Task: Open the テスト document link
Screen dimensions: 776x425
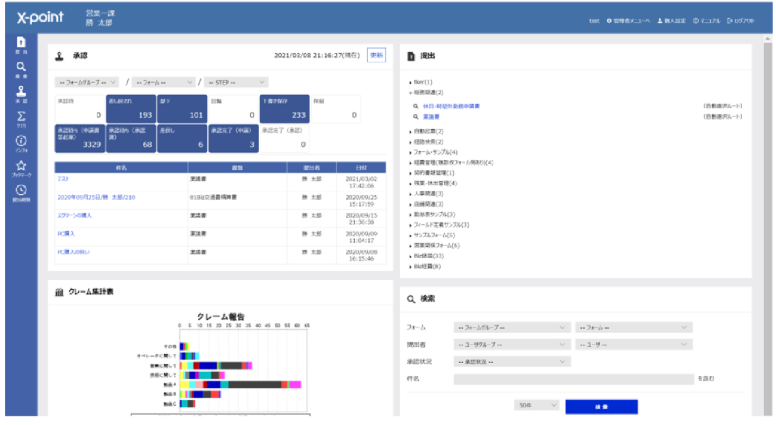Action: coord(63,179)
